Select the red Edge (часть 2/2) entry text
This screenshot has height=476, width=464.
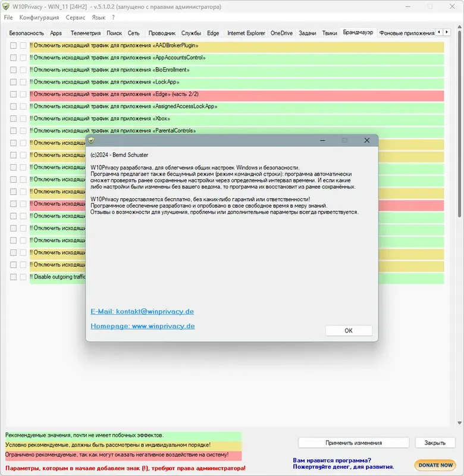click(114, 94)
